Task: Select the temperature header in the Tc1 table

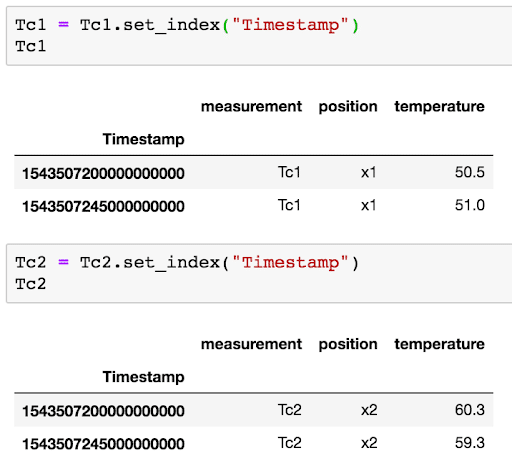Action: [x=439, y=107]
